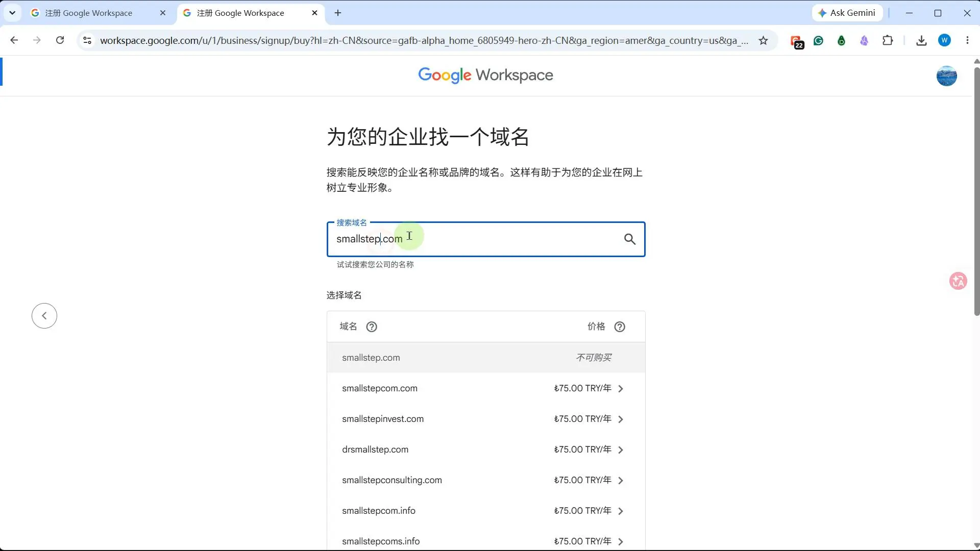Viewport: 980px width, 551px height.
Task: Click the help icon next to 价格 header
Action: click(x=620, y=327)
